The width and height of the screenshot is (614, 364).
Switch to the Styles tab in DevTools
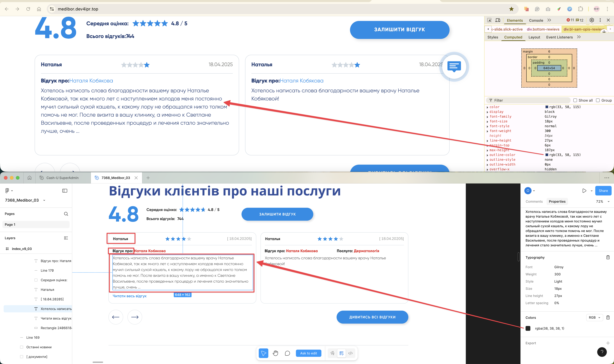493,37
